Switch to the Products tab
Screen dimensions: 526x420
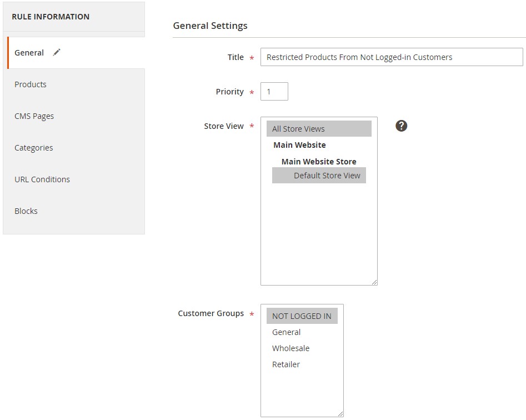[31, 84]
